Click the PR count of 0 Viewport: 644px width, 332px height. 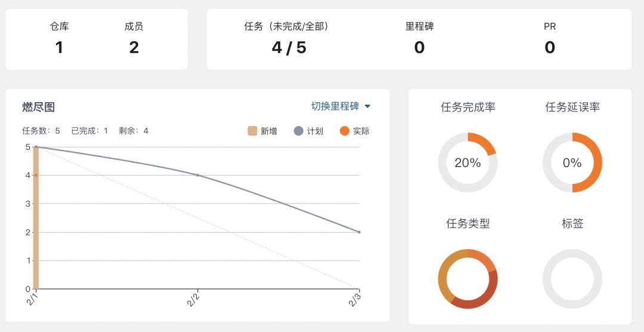pyautogui.click(x=550, y=47)
